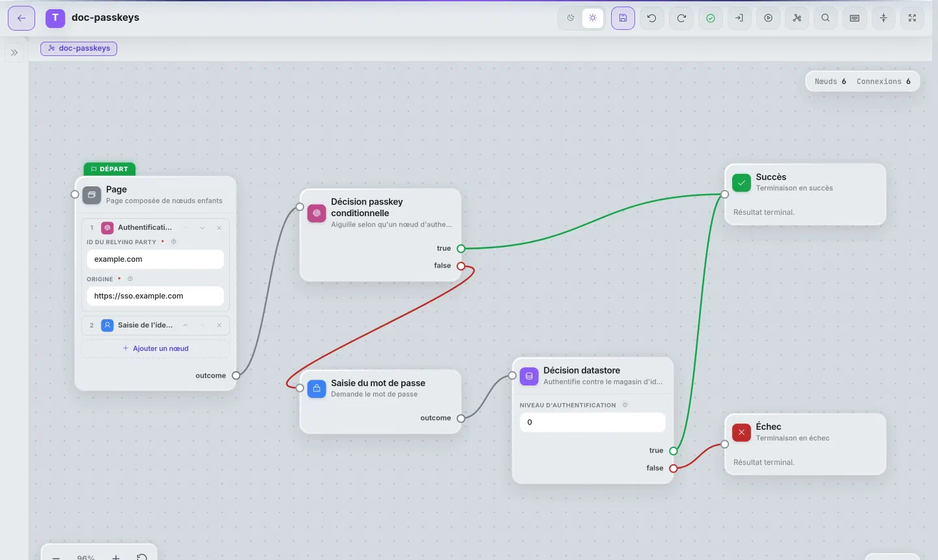
Task: Click the Décision passkey fingerprint icon
Action: [317, 213]
